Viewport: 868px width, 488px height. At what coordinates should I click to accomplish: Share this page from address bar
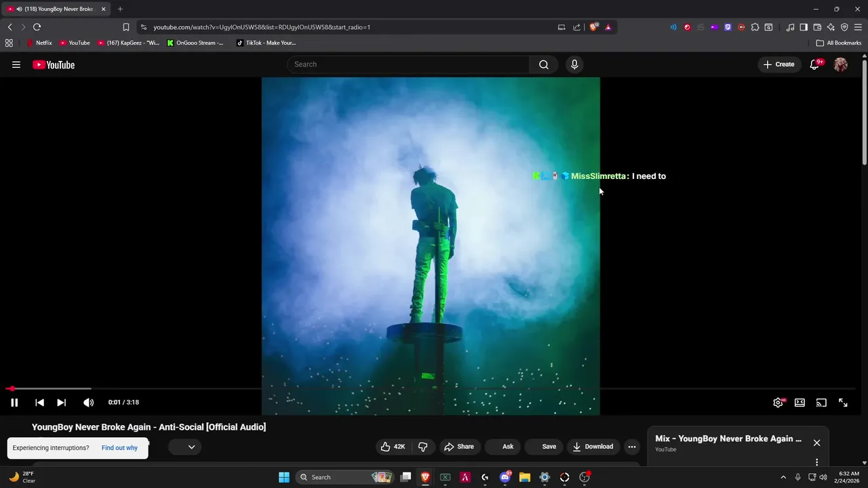pos(576,27)
